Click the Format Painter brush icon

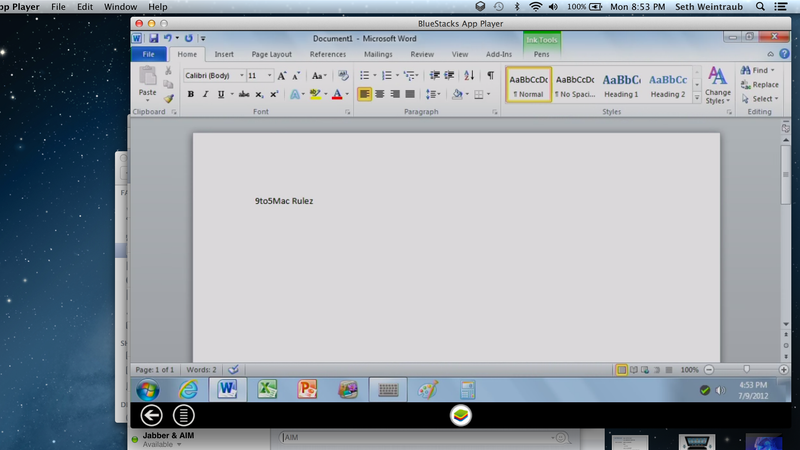168,98
